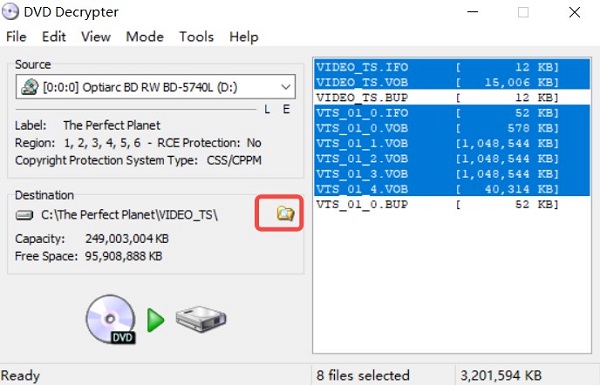Select VIDEO_TS.VOB in file list
Screen dimensions: 600x385
452,82
